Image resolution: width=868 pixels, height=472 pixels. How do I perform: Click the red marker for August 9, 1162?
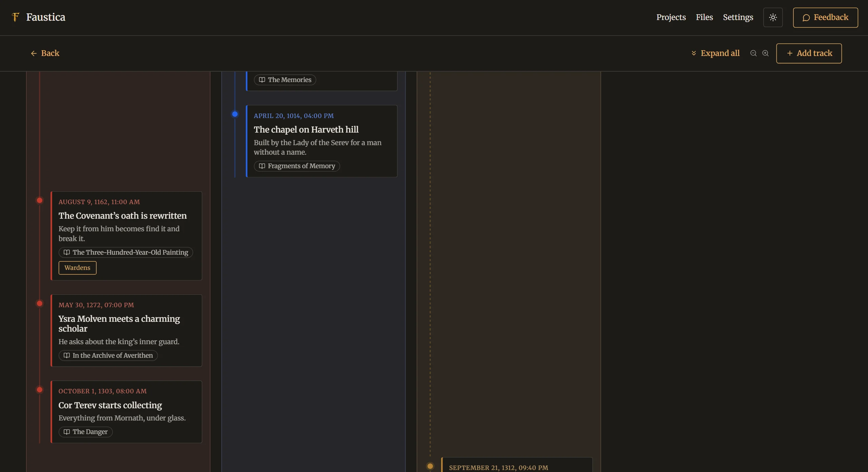pyautogui.click(x=40, y=200)
